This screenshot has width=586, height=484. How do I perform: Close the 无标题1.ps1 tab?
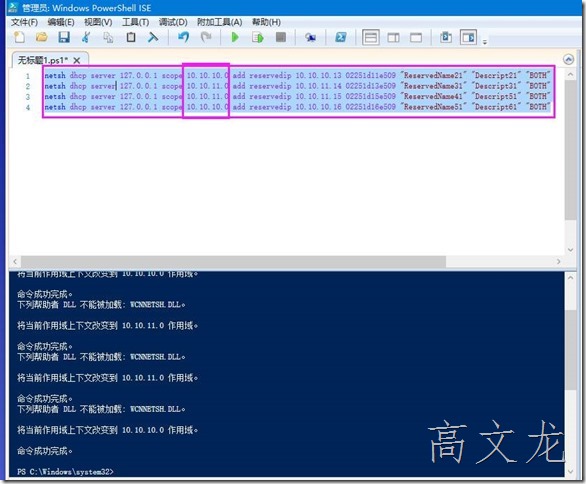point(77,61)
